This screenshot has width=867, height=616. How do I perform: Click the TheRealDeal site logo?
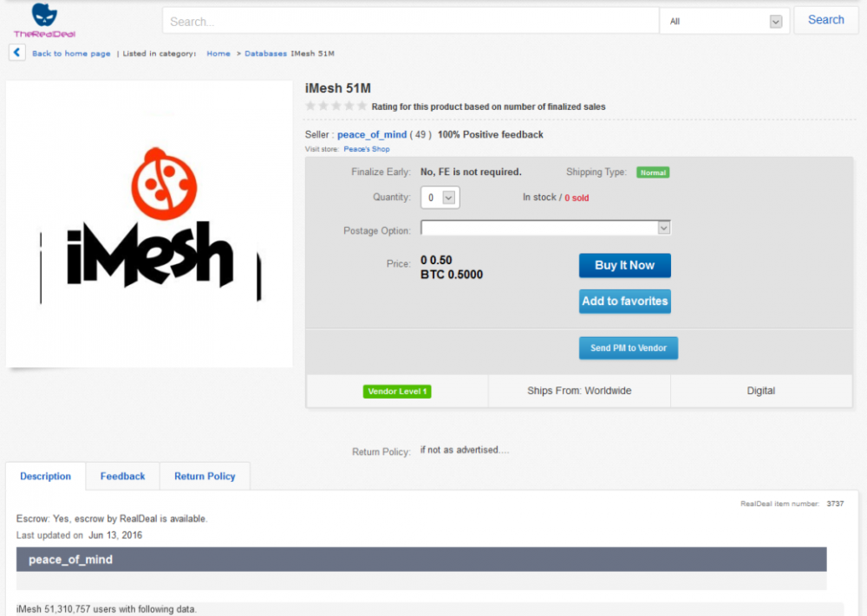click(44, 21)
